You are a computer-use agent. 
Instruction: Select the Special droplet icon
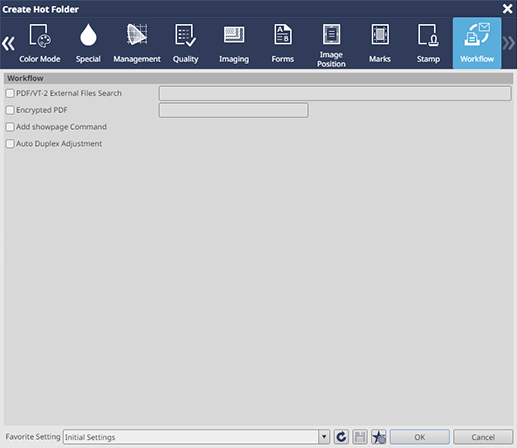tap(88, 35)
